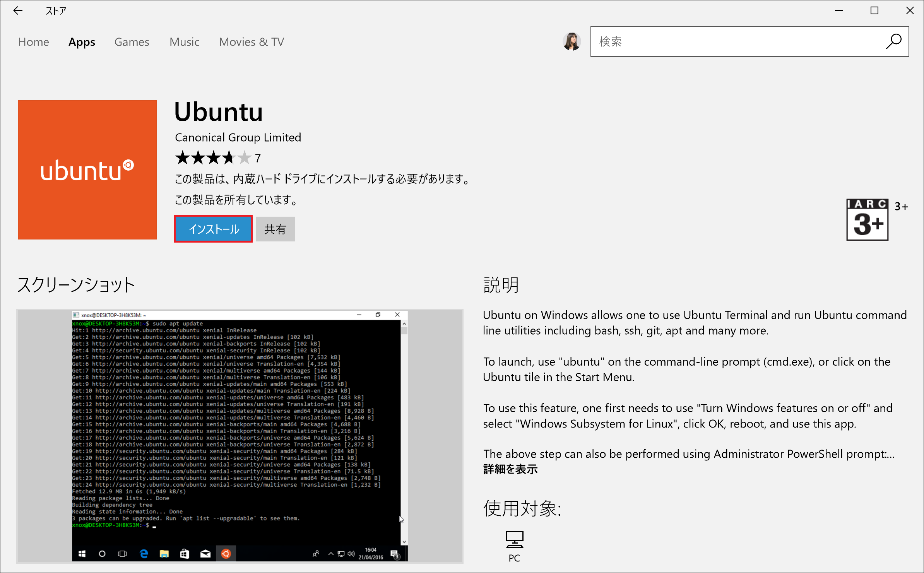Click the orange Ubuntu app logo
924x573 pixels.
pyautogui.click(x=87, y=170)
